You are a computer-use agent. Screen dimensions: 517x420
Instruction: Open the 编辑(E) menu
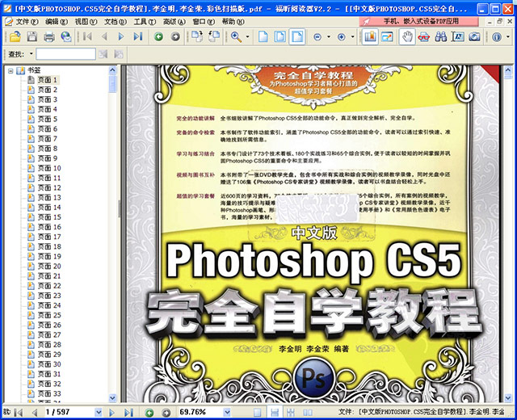(57, 22)
